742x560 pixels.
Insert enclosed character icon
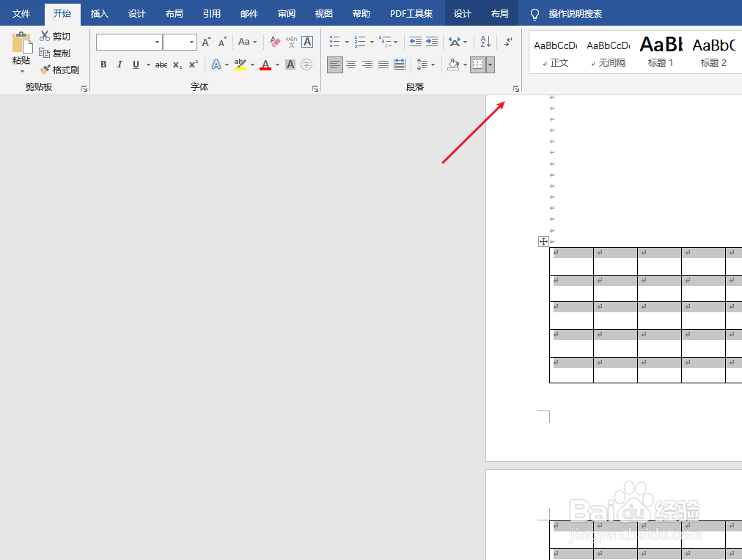(x=306, y=65)
